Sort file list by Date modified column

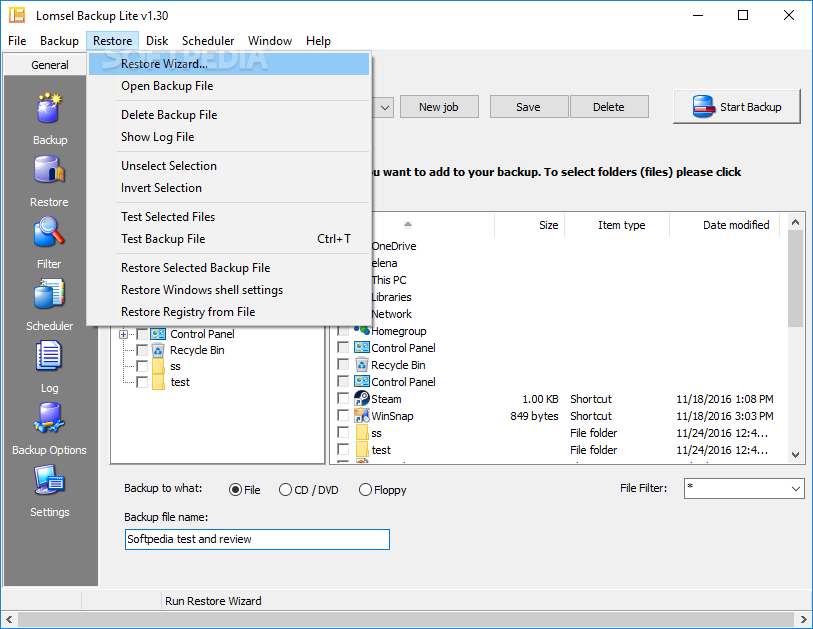[724, 225]
